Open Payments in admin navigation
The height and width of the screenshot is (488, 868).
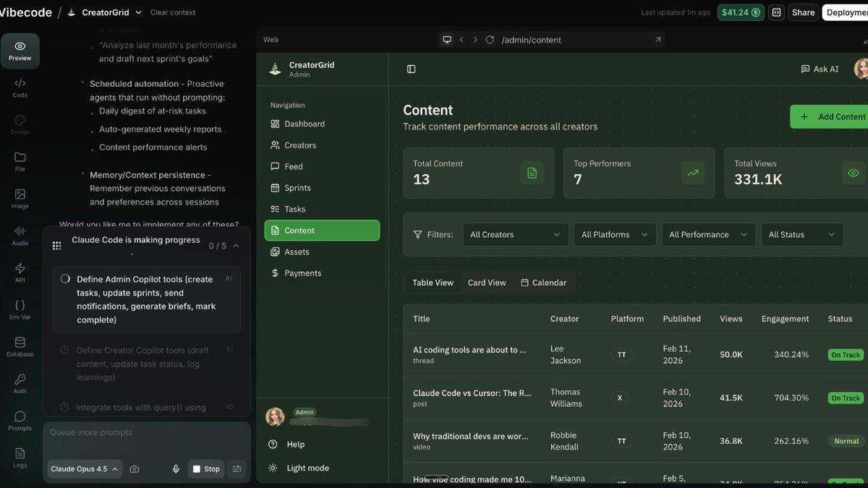click(322, 273)
